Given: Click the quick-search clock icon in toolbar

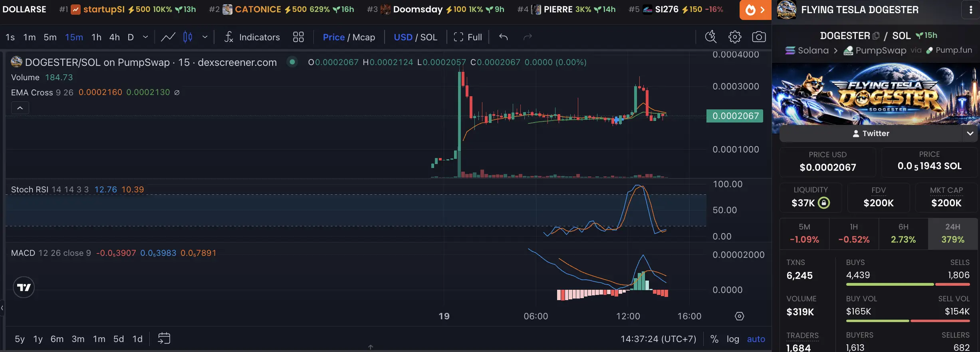Looking at the screenshot, I should [x=711, y=37].
